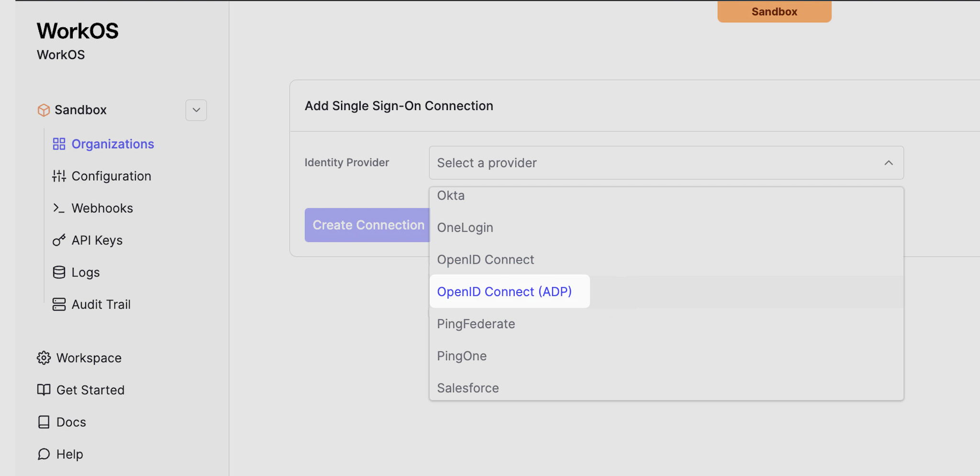Click the Help chat bubble icon
This screenshot has width=980, height=476.
(x=44, y=454)
